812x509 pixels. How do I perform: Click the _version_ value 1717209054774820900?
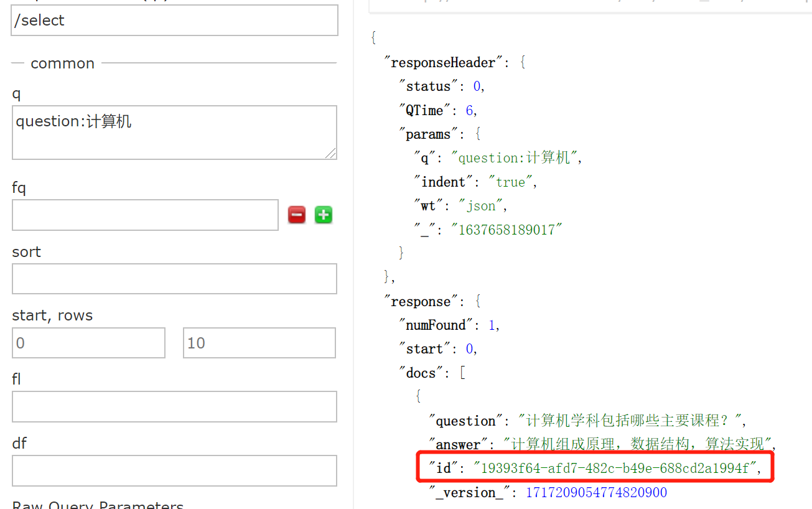(597, 493)
